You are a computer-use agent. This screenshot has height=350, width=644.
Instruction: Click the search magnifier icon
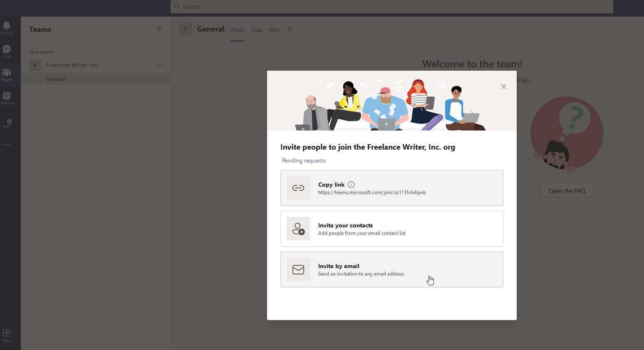[177, 7]
